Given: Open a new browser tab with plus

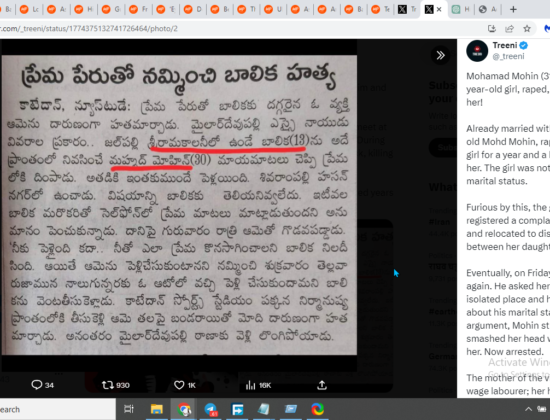Looking at the screenshot, I should 513,9.
